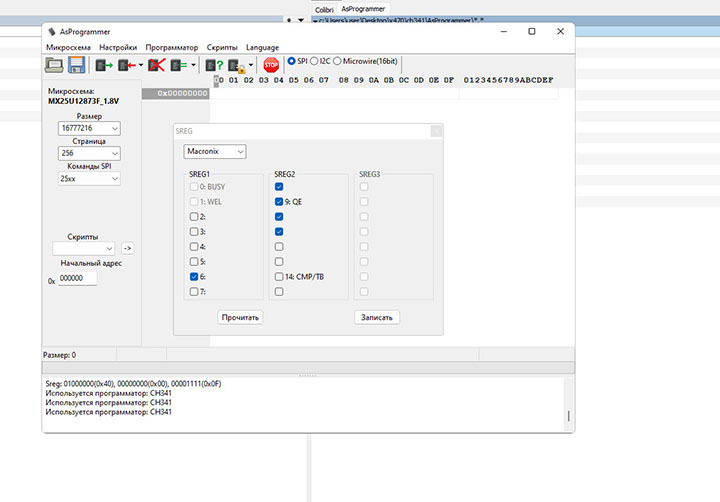Close the SREG dialog
Image resolution: width=720 pixels, height=502 pixels.
tap(436, 131)
